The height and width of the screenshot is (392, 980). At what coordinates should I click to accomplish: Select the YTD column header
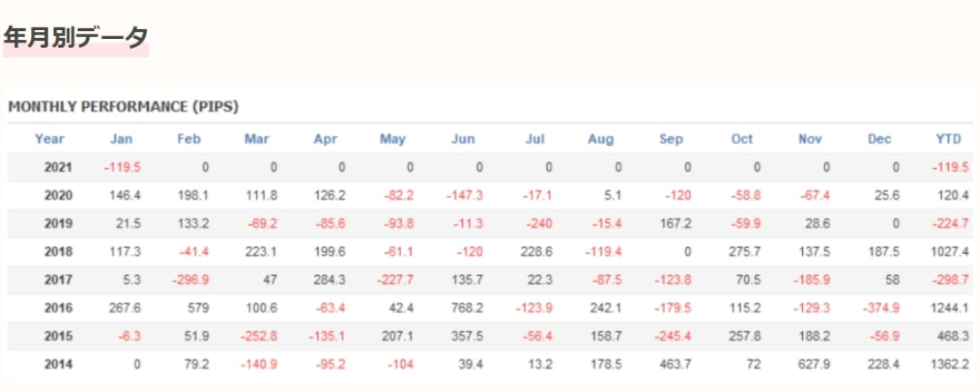(x=948, y=139)
